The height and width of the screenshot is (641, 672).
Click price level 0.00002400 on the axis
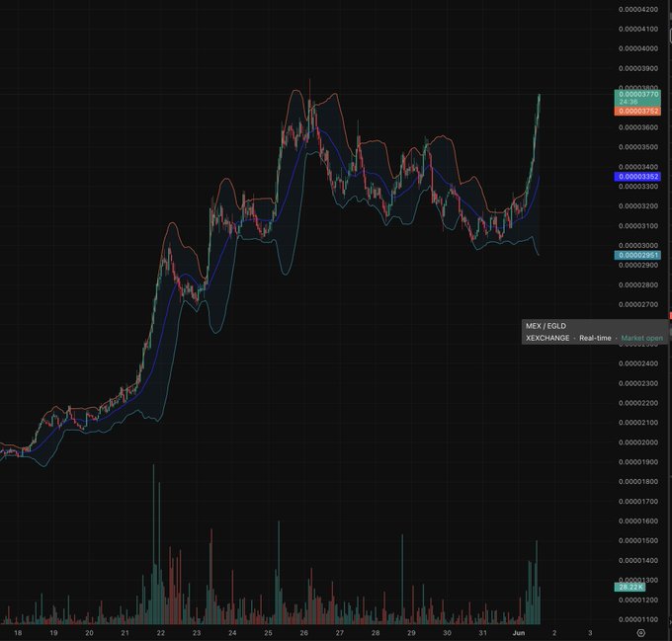638,363
